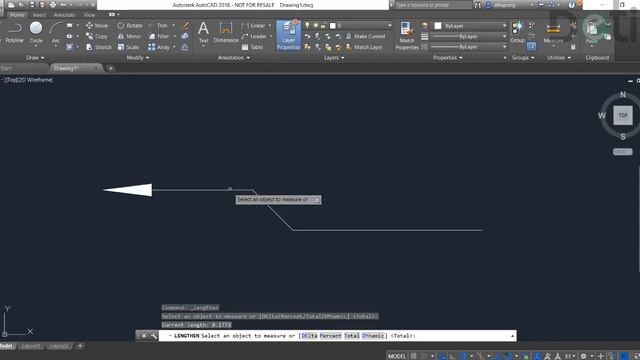Toggle group selection on/off button
The height and width of the screenshot is (360, 640).
[x=531, y=47]
